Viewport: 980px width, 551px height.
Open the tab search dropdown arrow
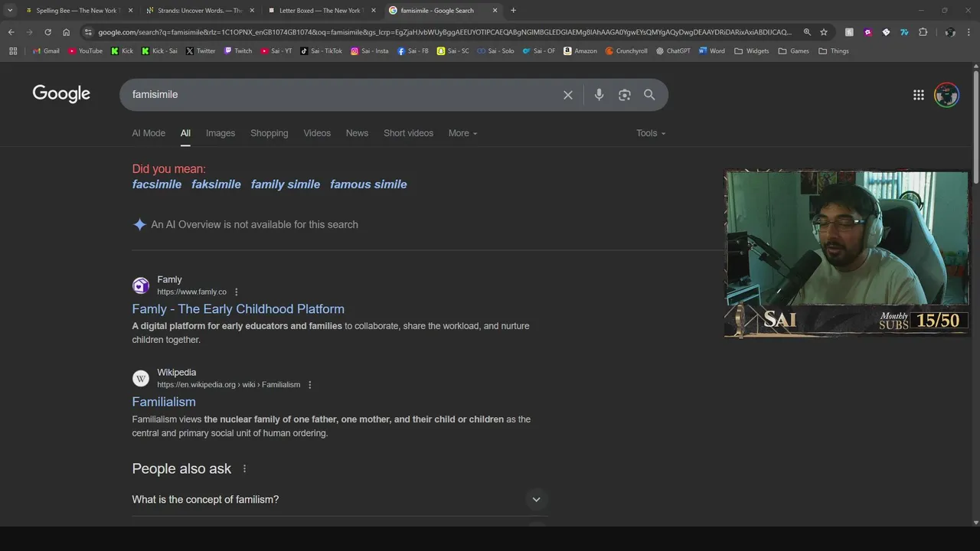coord(9,11)
